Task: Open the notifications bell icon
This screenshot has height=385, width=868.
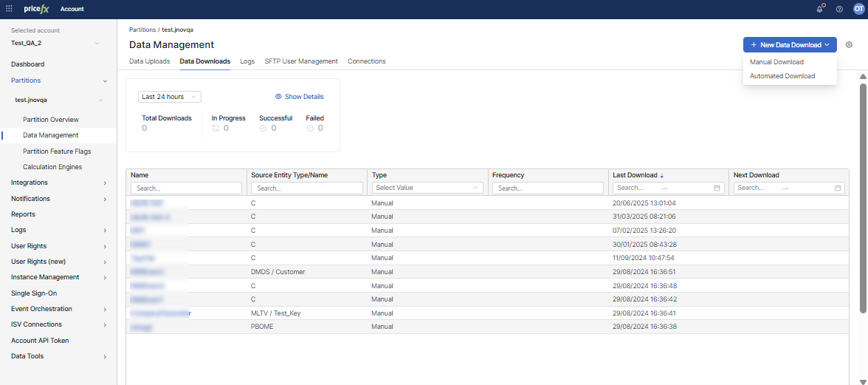Action: click(x=820, y=9)
